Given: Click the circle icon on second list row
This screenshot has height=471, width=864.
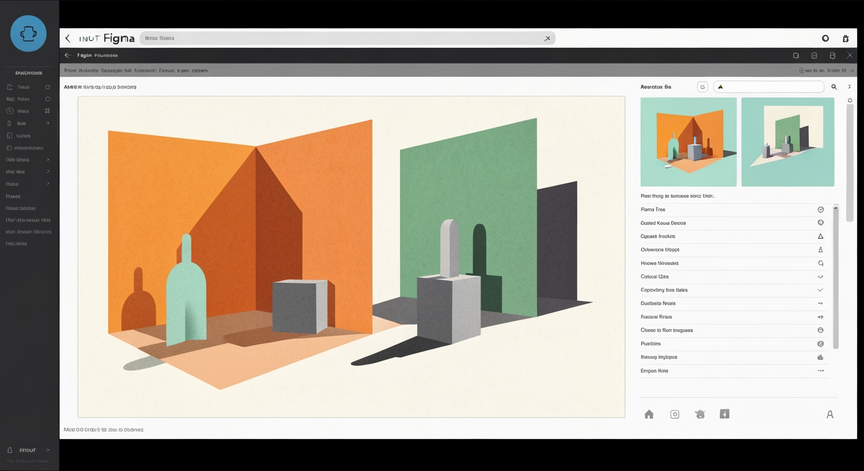Looking at the screenshot, I should pyautogui.click(x=820, y=223).
